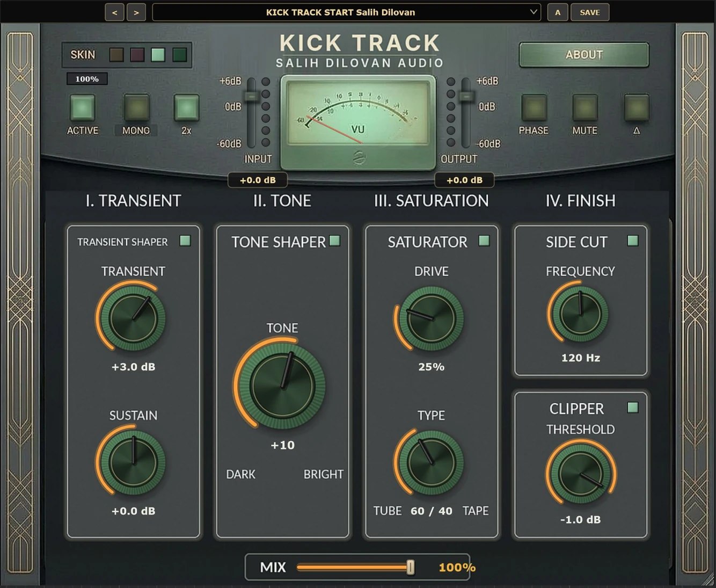Screen dimensions: 716x588
Task: Disable the Transient Shaper module
Action: pyautogui.click(x=185, y=241)
